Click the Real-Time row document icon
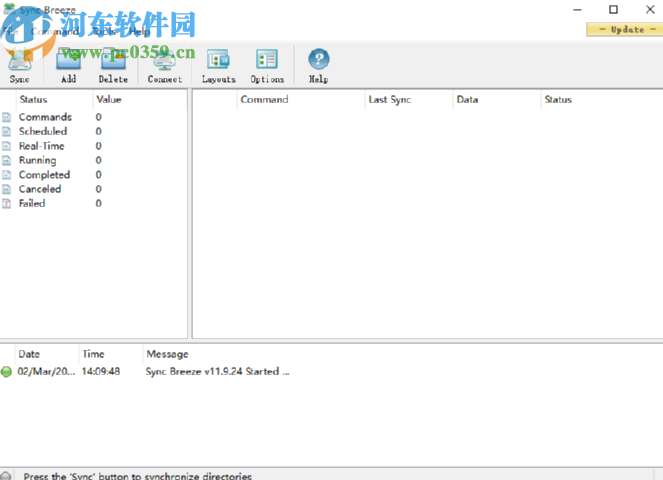This screenshot has width=663, height=480. click(x=6, y=146)
